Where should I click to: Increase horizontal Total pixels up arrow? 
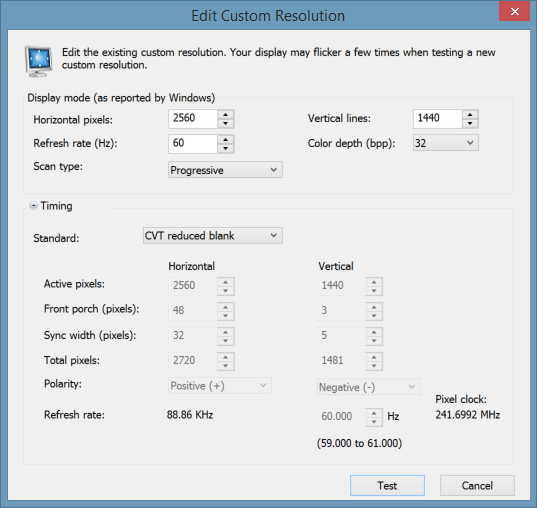tap(226, 357)
